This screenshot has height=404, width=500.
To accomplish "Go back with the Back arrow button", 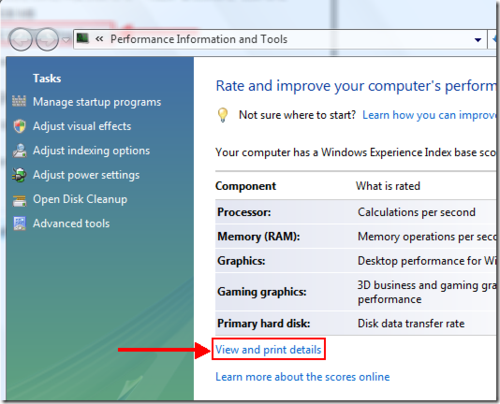I will point(21,40).
